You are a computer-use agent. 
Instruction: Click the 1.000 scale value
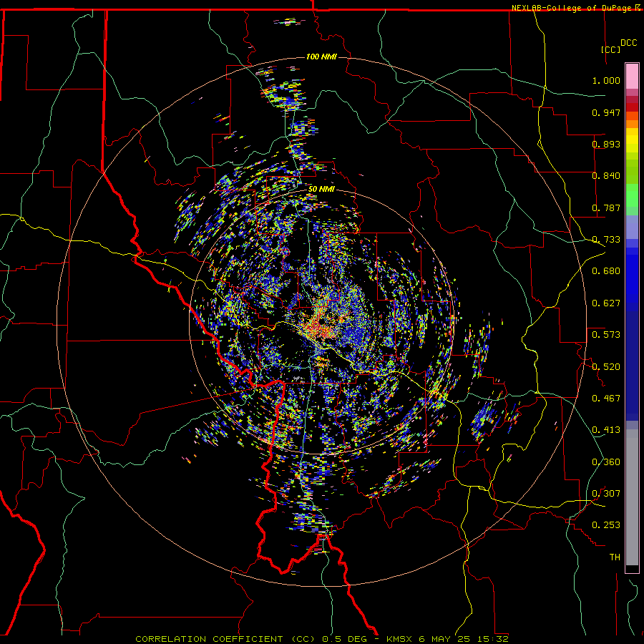[x=606, y=80]
